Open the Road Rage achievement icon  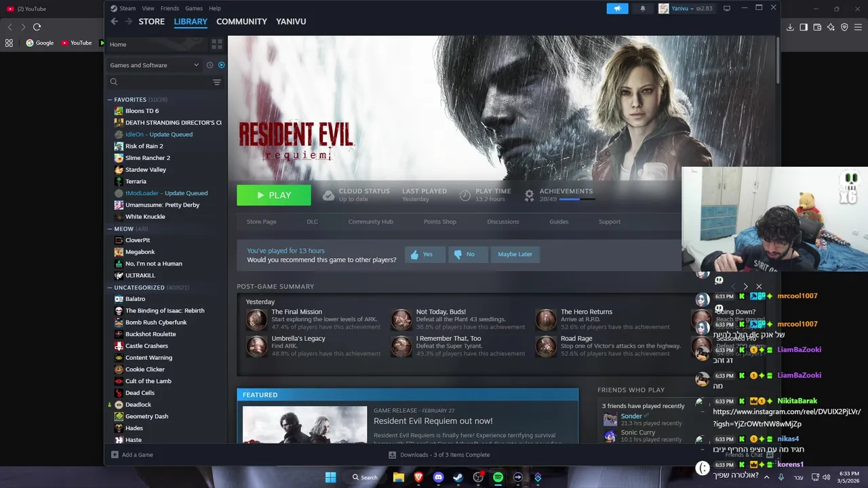tap(546, 346)
